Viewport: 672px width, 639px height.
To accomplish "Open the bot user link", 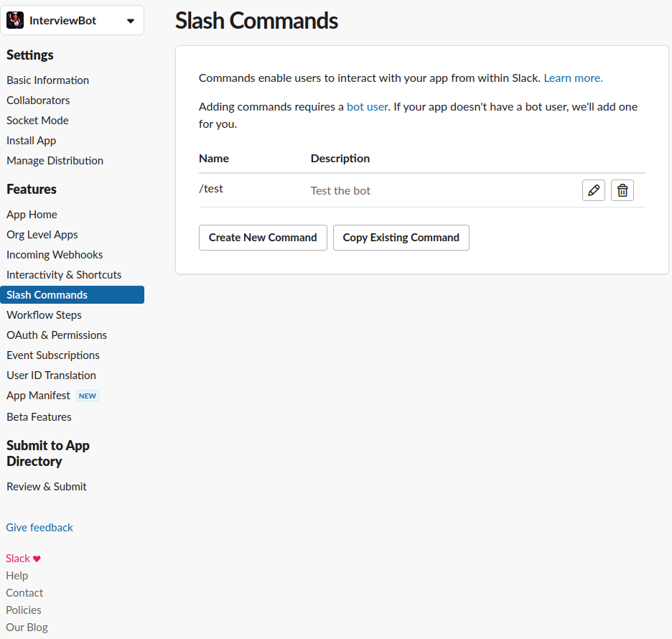I will [368, 107].
